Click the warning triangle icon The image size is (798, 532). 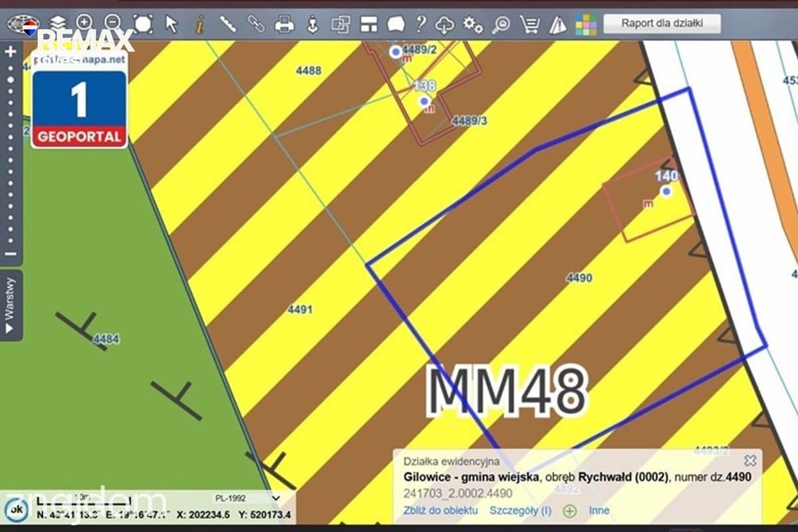coord(558,25)
